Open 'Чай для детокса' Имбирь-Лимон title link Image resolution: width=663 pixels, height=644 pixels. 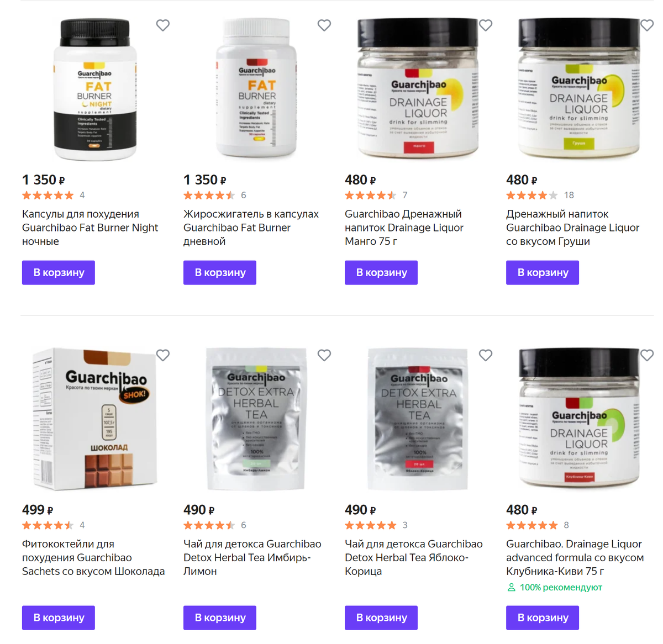pos(252,557)
